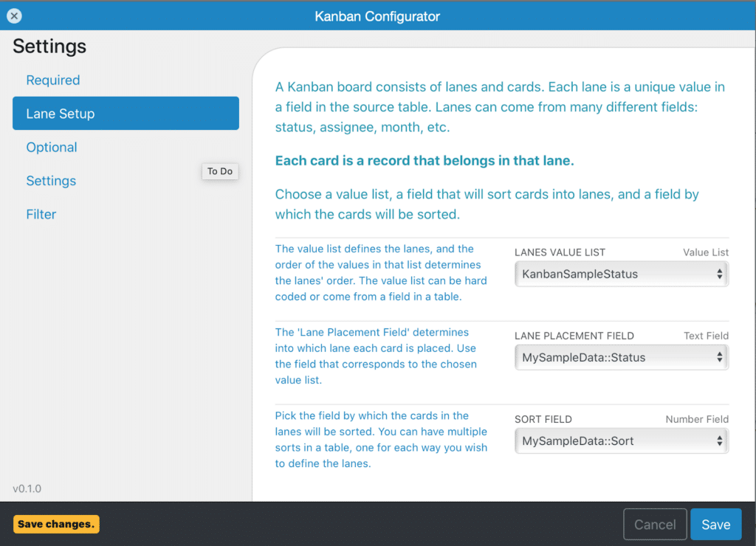The image size is (756, 546).
Task: Click the LANES VALUE LIST label
Action: pyautogui.click(x=560, y=252)
